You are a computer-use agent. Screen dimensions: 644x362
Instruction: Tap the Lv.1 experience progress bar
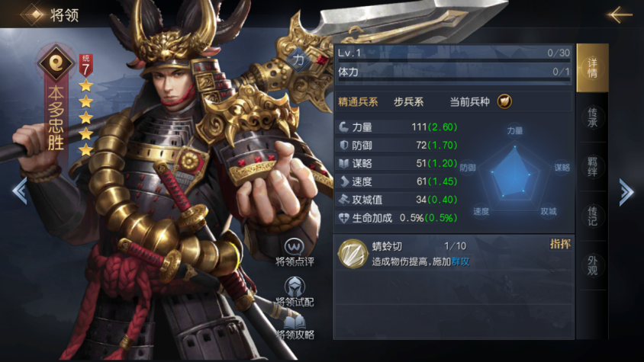(454, 60)
